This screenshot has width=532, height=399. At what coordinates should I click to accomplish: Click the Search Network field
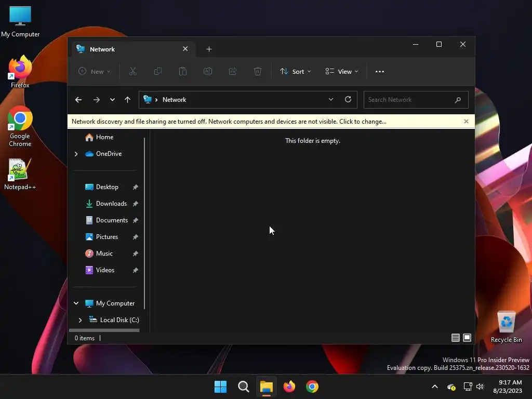[416, 100]
